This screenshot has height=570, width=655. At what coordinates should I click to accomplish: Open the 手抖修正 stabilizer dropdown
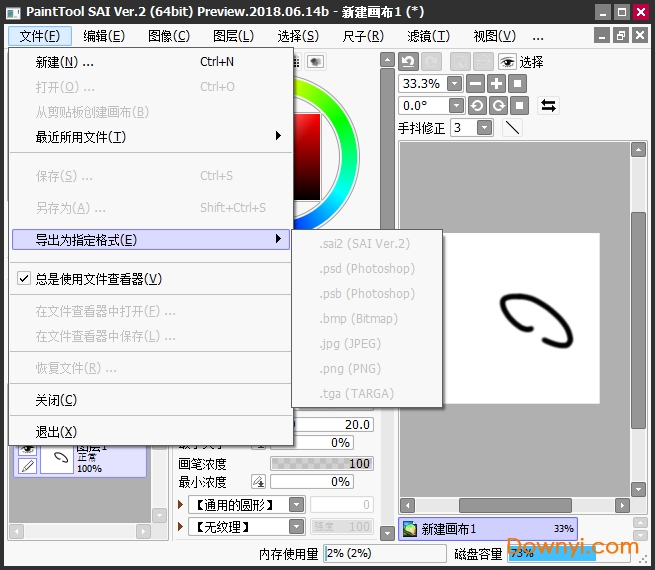[484, 128]
